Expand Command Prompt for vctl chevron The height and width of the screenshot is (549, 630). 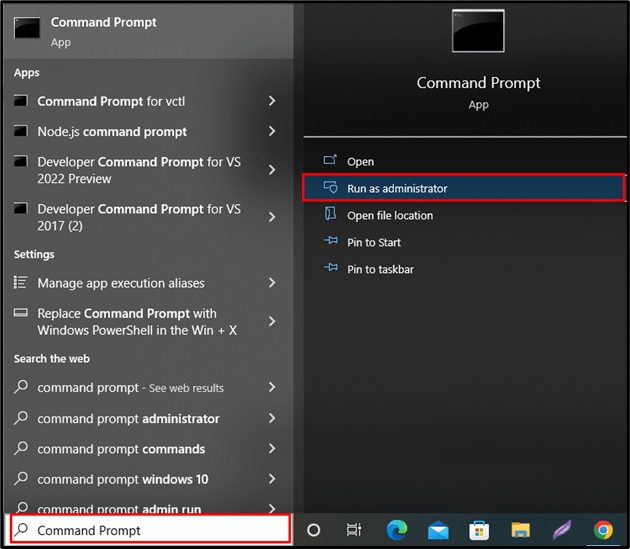coord(272,101)
